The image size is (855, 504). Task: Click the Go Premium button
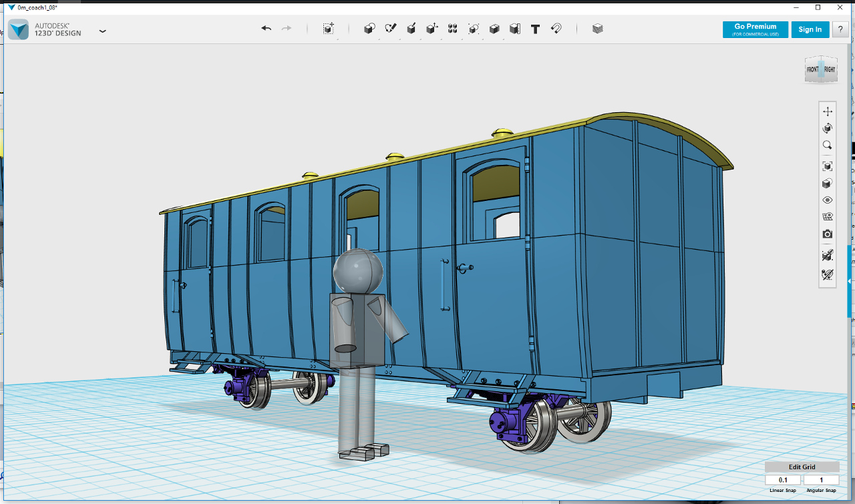click(755, 29)
